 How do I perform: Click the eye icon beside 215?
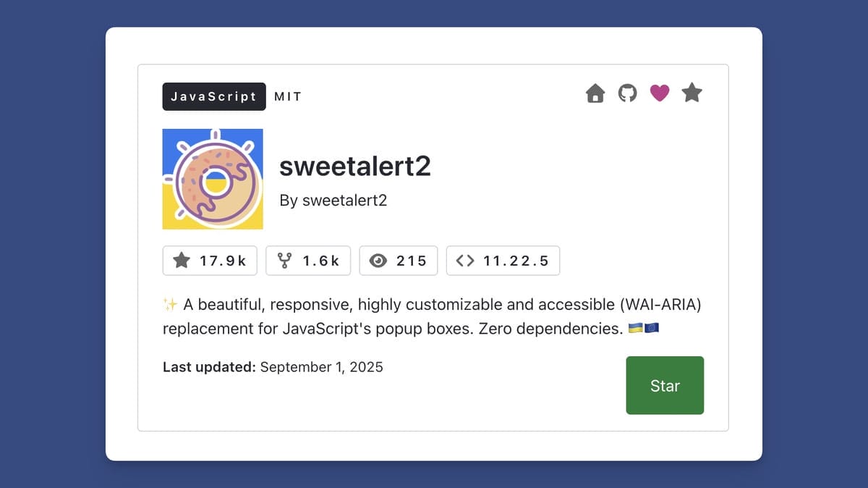[378, 261]
